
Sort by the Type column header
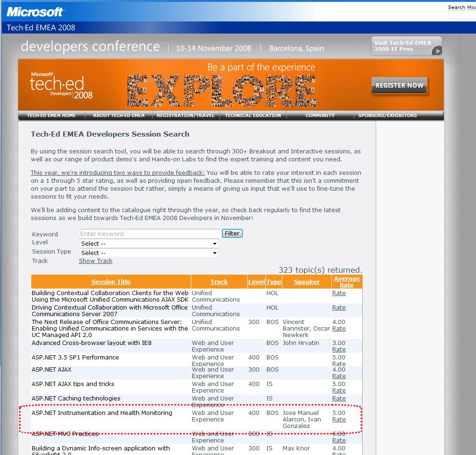[x=274, y=282]
